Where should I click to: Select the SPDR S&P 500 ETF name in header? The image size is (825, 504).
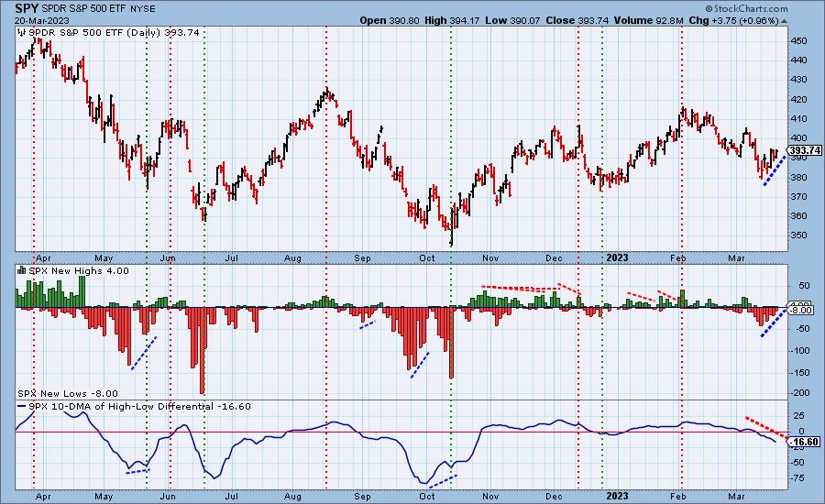coord(84,9)
